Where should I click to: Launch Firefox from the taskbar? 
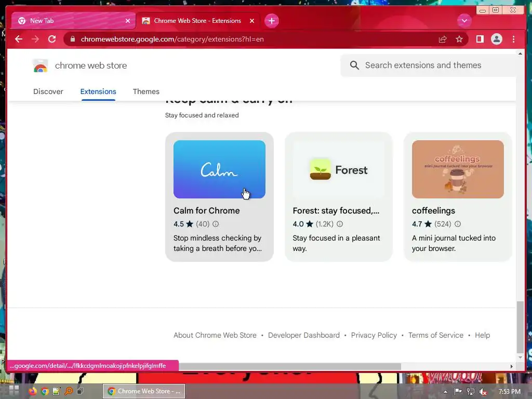tap(33, 391)
